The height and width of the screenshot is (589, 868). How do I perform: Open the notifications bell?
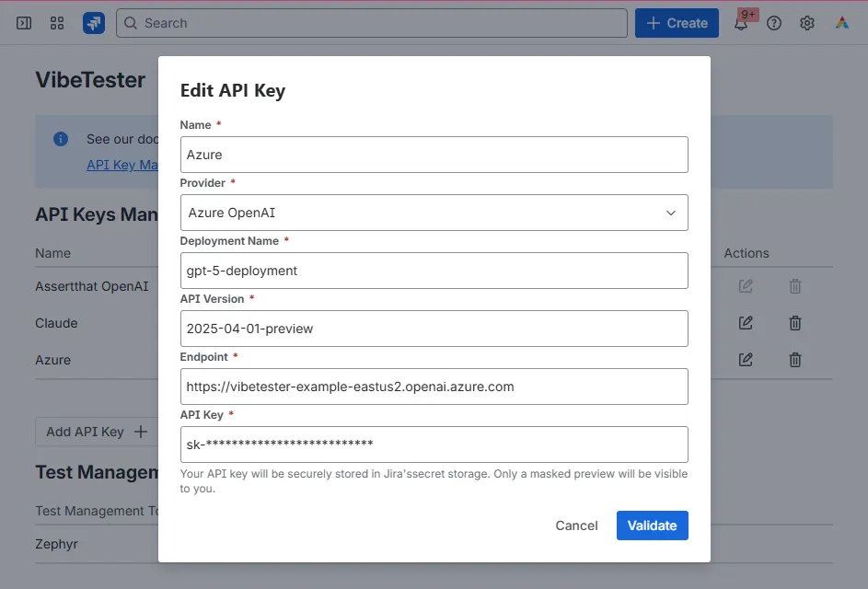click(741, 23)
